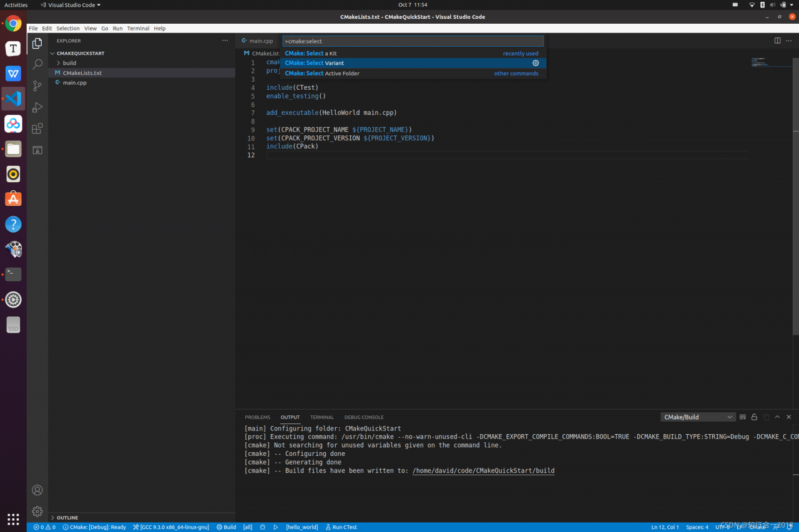Show errors and warnings count in status bar

point(44,527)
